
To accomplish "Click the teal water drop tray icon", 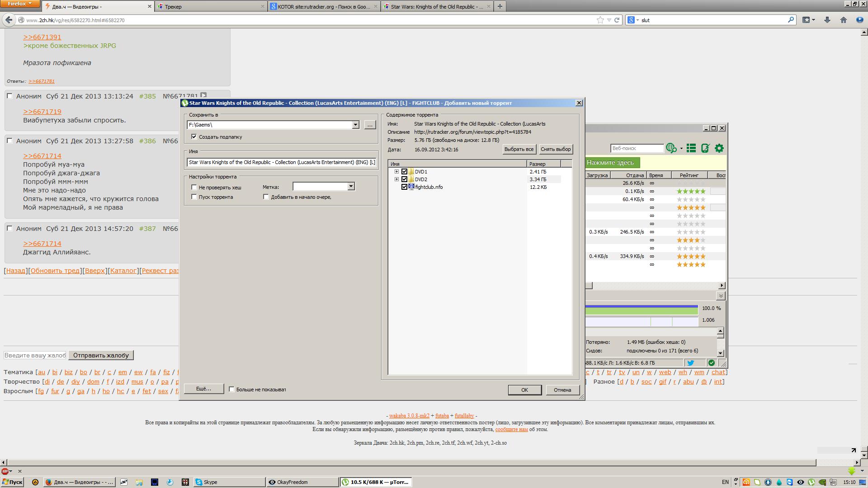I will [779, 482].
